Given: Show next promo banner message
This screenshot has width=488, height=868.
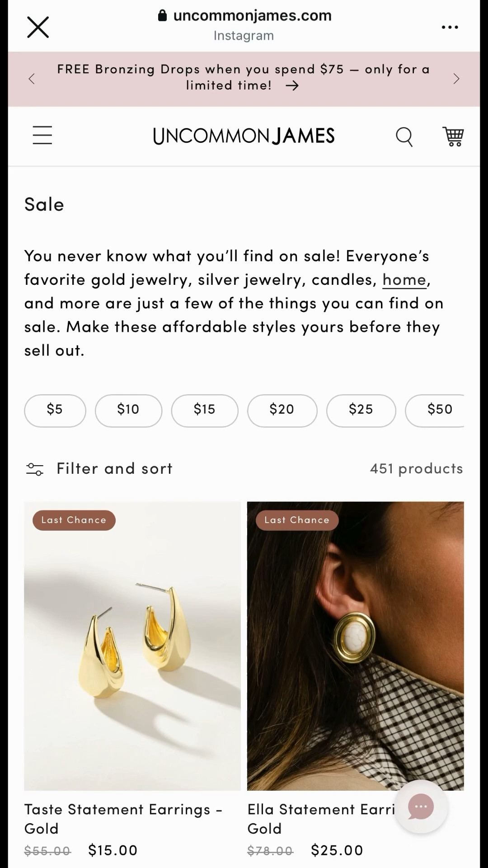Looking at the screenshot, I should [x=456, y=79].
